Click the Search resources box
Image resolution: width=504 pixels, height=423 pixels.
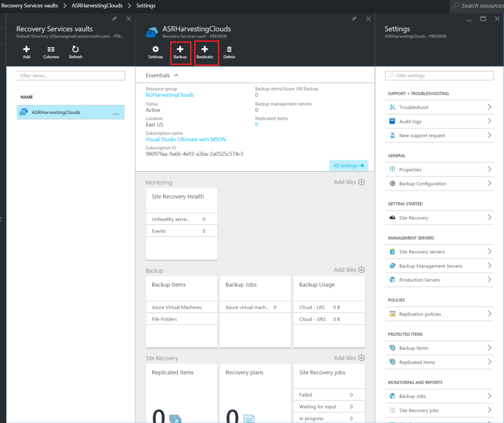[477, 6]
